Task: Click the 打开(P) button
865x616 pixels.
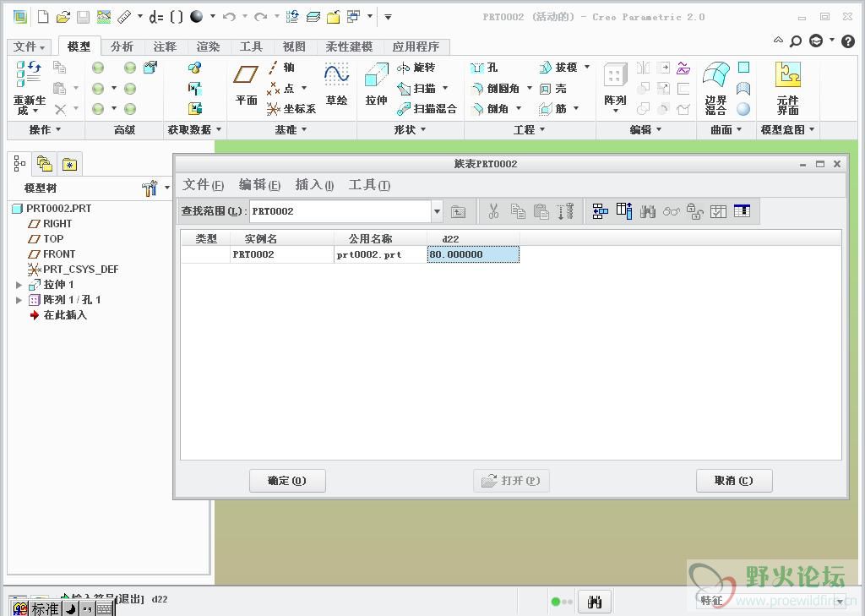Action: pos(511,481)
